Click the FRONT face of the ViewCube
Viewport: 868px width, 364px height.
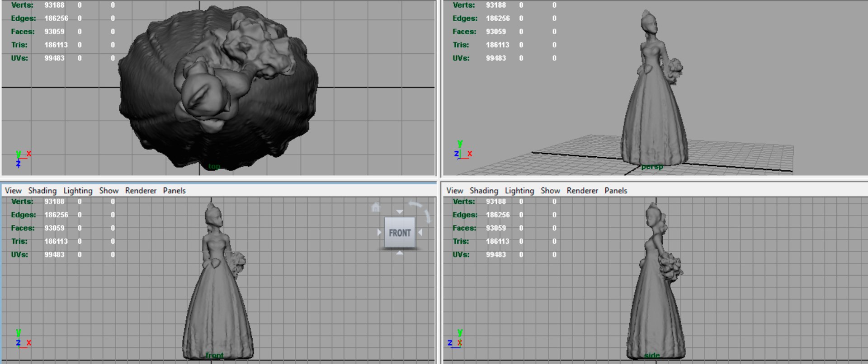(x=400, y=233)
